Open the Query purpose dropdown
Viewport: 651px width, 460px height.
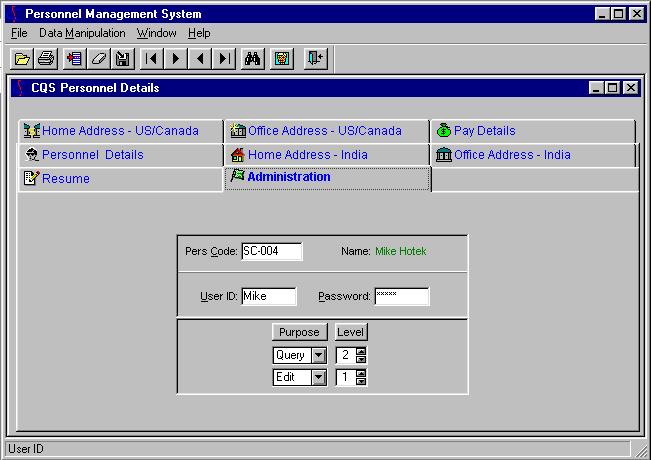pyautogui.click(x=318, y=355)
